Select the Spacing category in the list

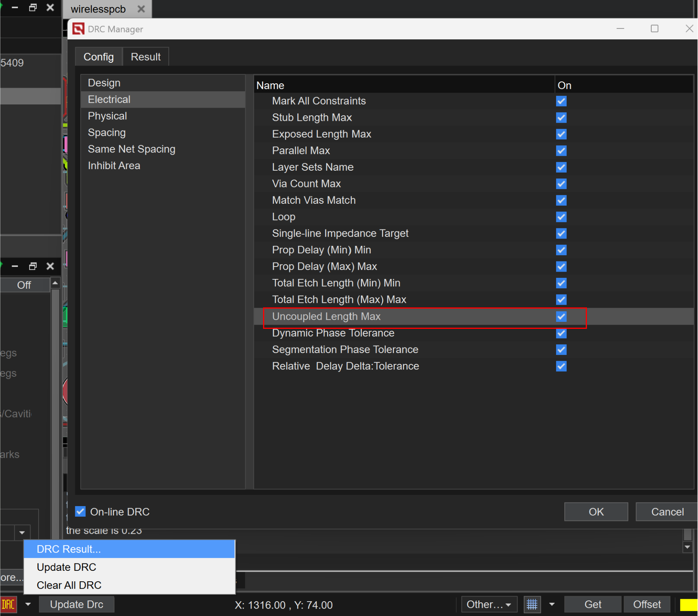coord(106,132)
